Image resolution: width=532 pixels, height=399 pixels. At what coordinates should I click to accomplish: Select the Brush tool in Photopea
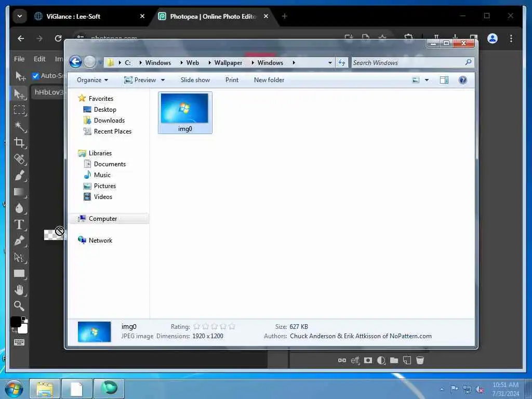(x=20, y=176)
